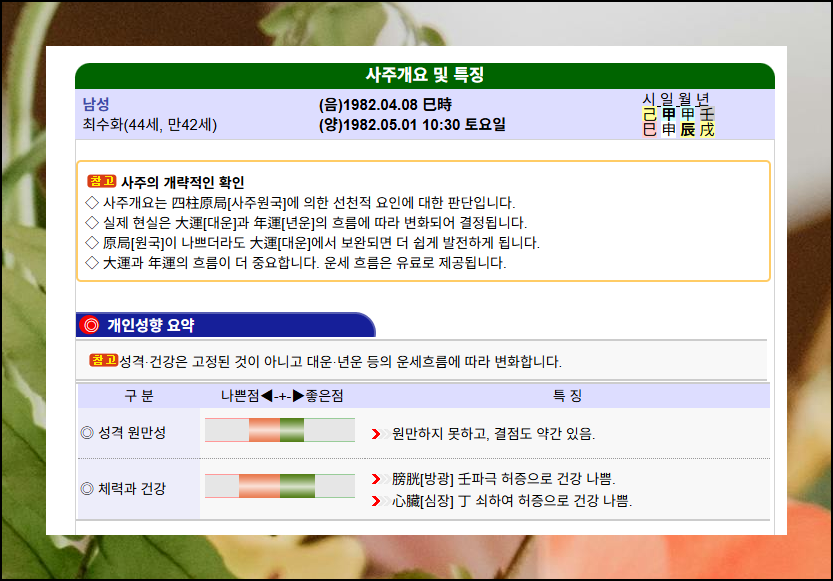This screenshot has width=833, height=581.
Task: Click the 壬 year stem character
Action: click(707, 114)
